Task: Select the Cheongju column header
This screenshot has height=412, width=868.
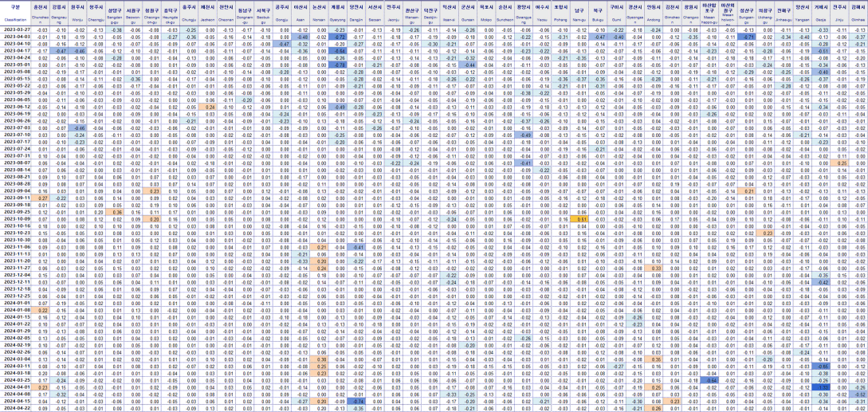Action: click(x=96, y=14)
